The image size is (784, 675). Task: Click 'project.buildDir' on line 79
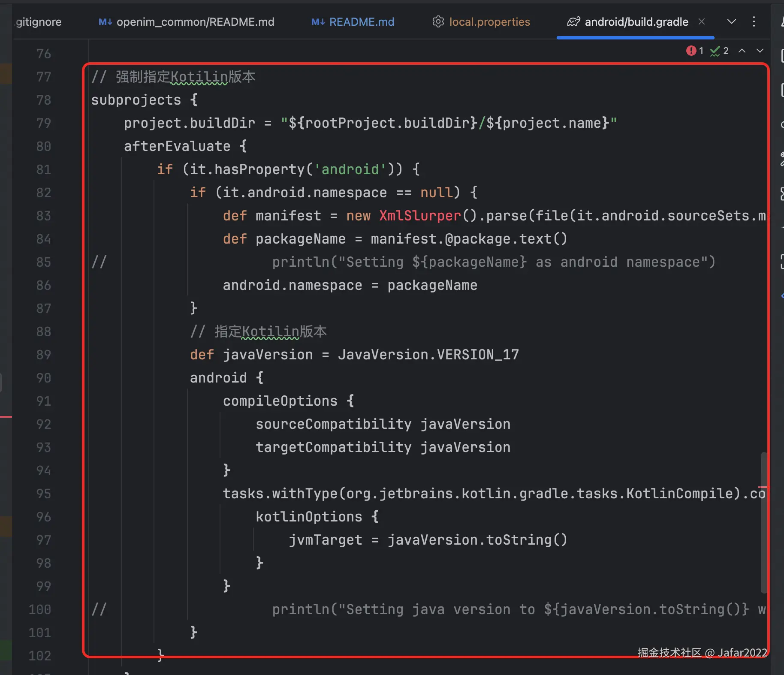click(x=190, y=123)
